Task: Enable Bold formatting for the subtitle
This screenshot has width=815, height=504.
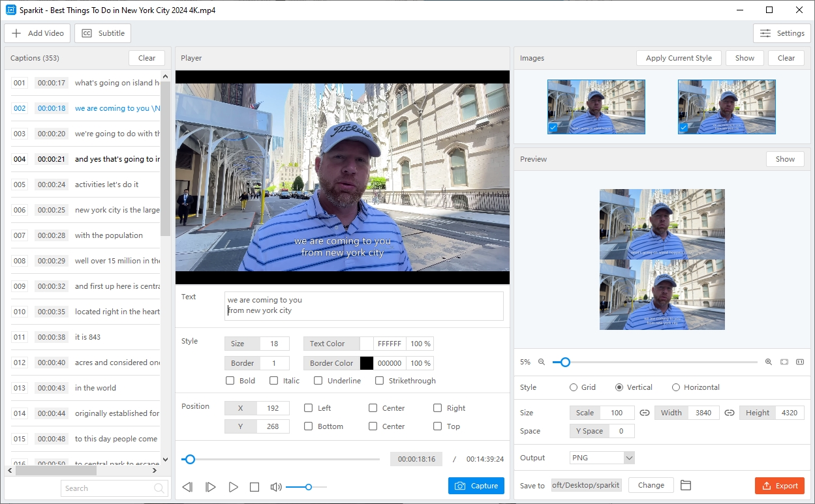Action: [230, 380]
